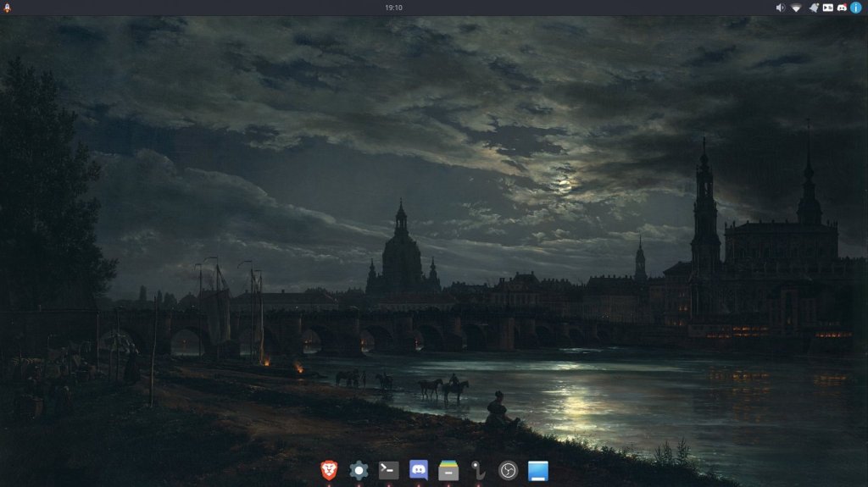Click the blue info icon in tray
This screenshot has height=487, width=868.
coord(856,8)
